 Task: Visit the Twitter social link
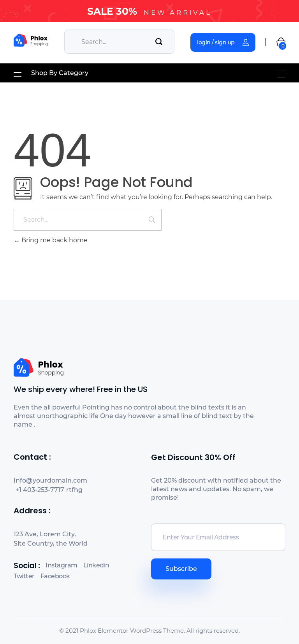[x=24, y=576]
